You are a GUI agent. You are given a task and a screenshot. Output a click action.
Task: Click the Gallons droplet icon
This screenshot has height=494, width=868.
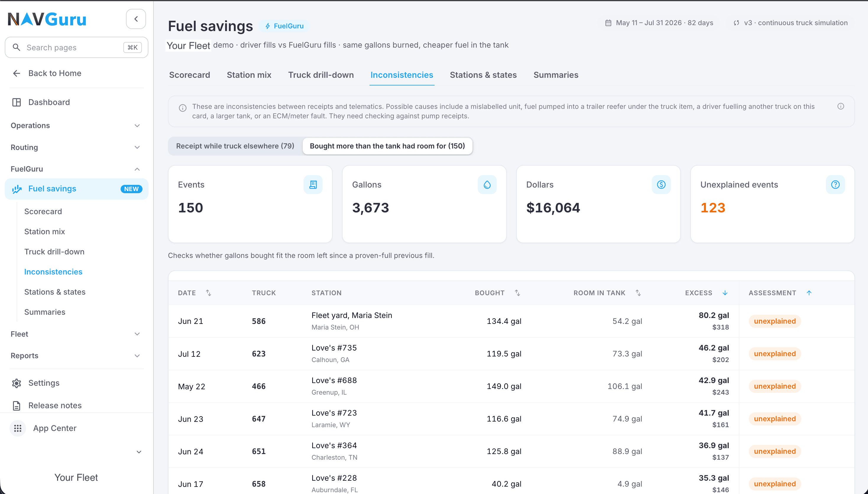tap(487, 185)
